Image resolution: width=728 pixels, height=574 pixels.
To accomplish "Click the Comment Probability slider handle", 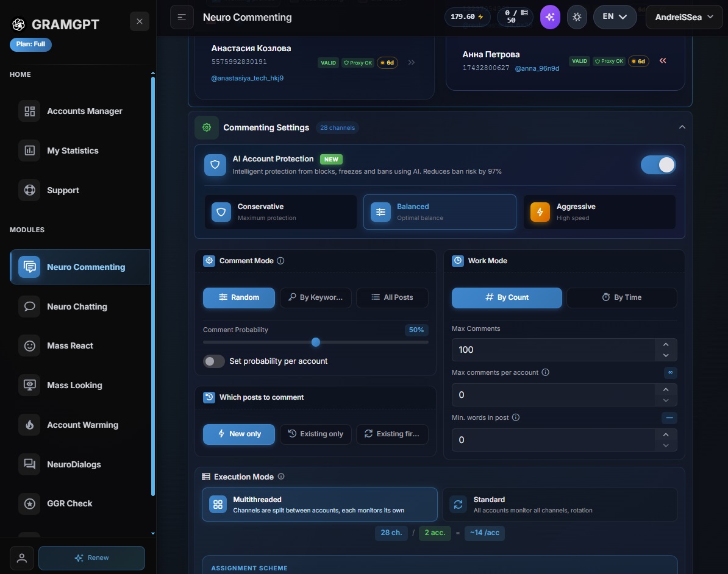I will pyautogui.click(x=316, y=342).
